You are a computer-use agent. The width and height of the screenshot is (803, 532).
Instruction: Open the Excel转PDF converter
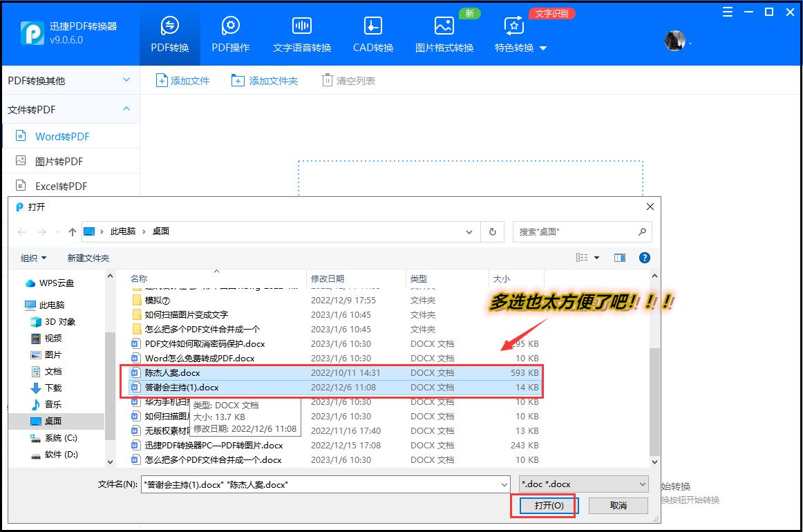tap(61, 186)
